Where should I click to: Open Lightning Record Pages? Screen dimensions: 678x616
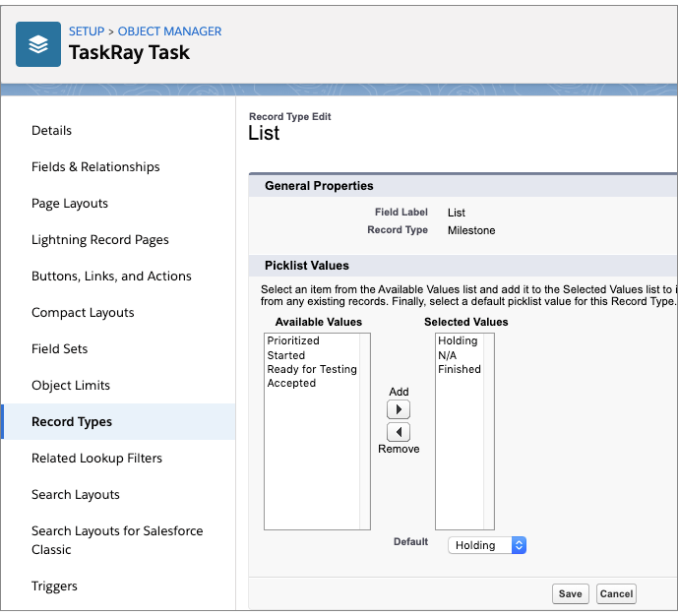coord(100,239)
